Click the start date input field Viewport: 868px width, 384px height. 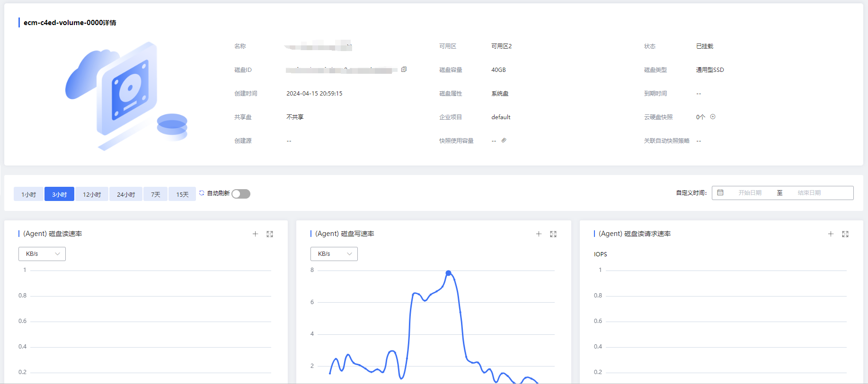point(750,193)
